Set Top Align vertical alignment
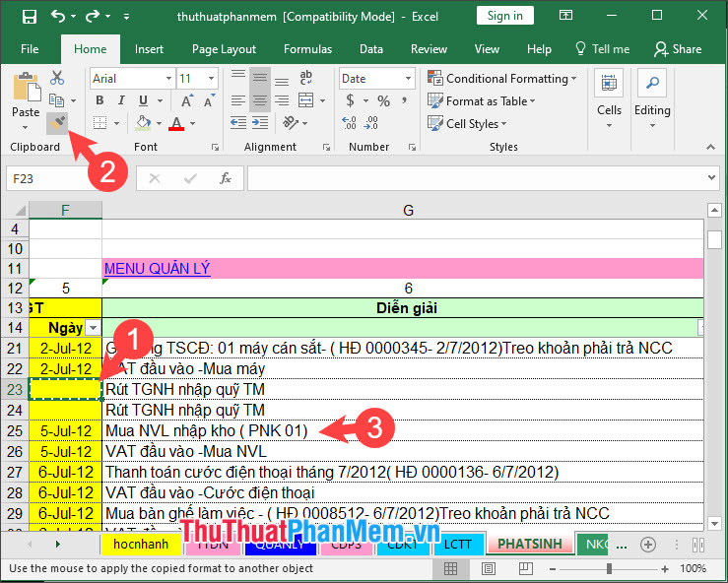 coord(238,77)
